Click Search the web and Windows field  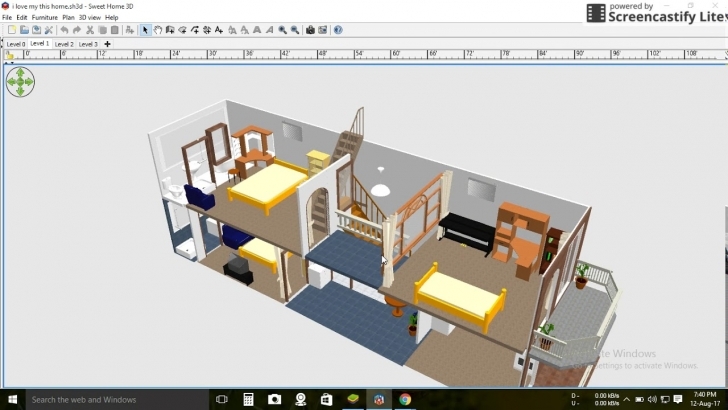[x=117, y=399]
